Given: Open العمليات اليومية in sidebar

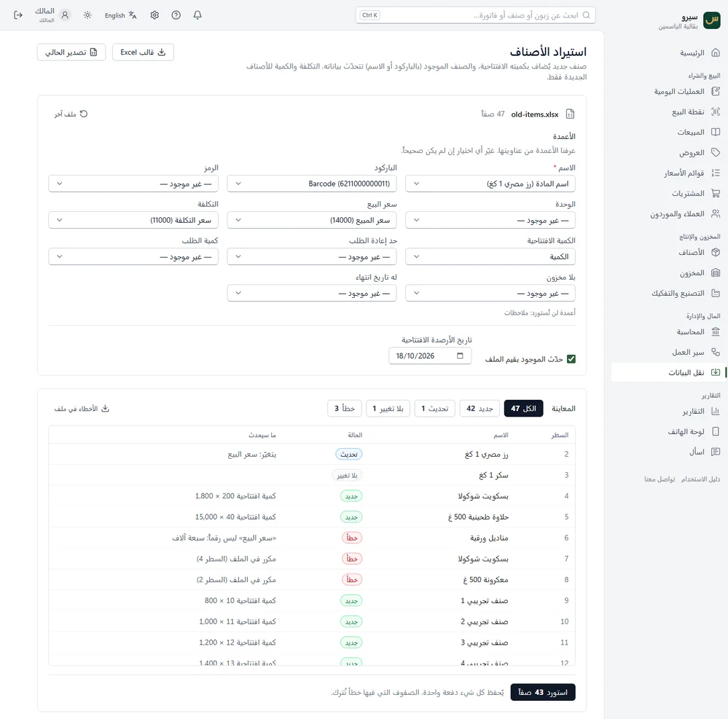Looking at the screenshot, I should 687,91.
